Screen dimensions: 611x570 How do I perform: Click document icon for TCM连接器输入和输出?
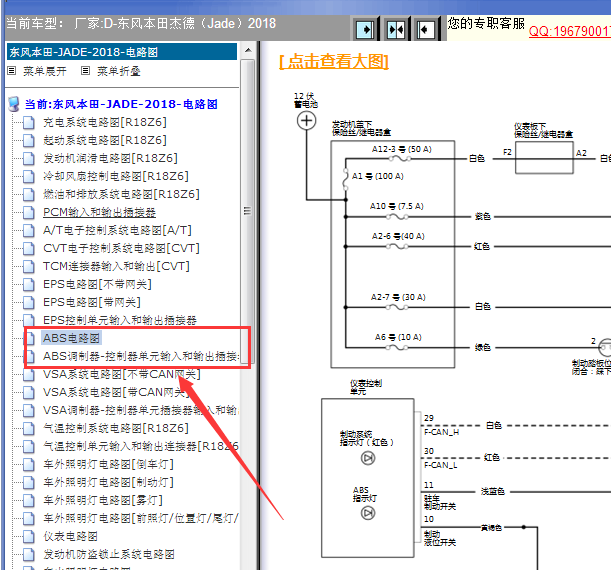tap(28, 266)
